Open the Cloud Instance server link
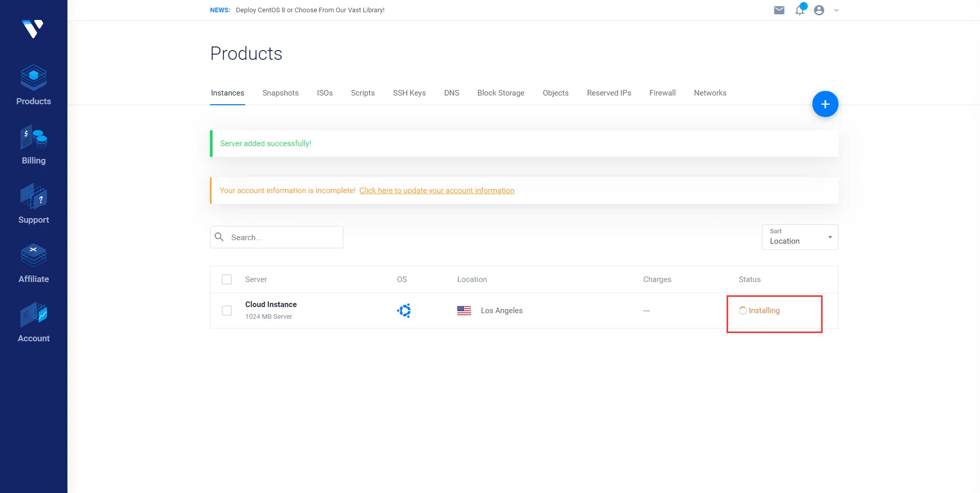The image size is (980, 493). pos(271,304)
